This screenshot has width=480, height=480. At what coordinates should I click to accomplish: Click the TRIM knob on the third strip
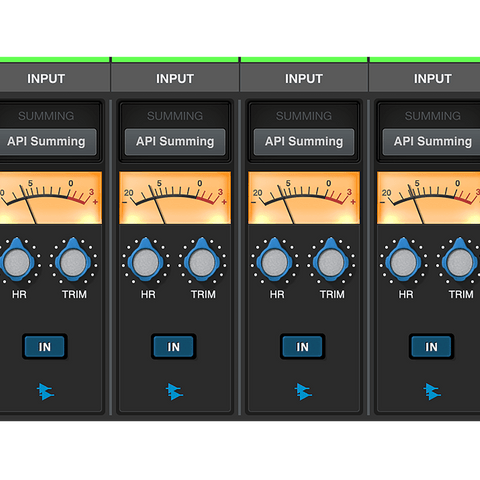tap(331, 262)
